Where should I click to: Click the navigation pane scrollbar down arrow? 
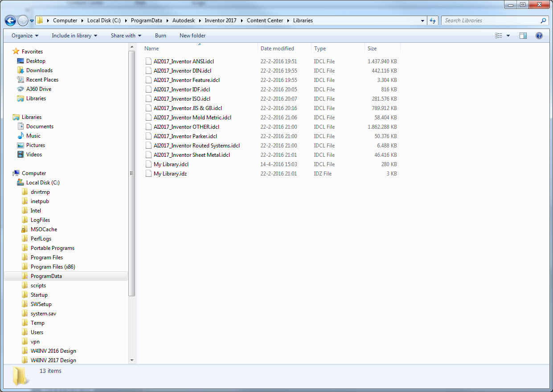point(132,360)
